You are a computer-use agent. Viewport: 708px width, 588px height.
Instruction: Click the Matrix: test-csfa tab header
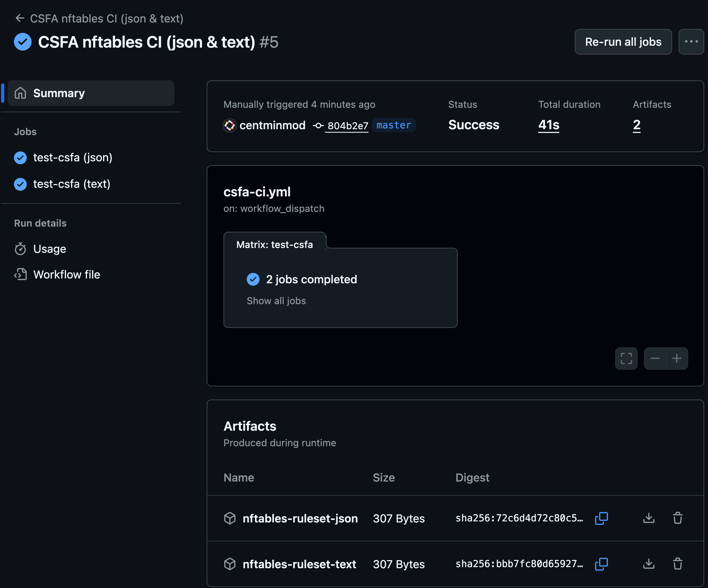click(x=275, y=245)
